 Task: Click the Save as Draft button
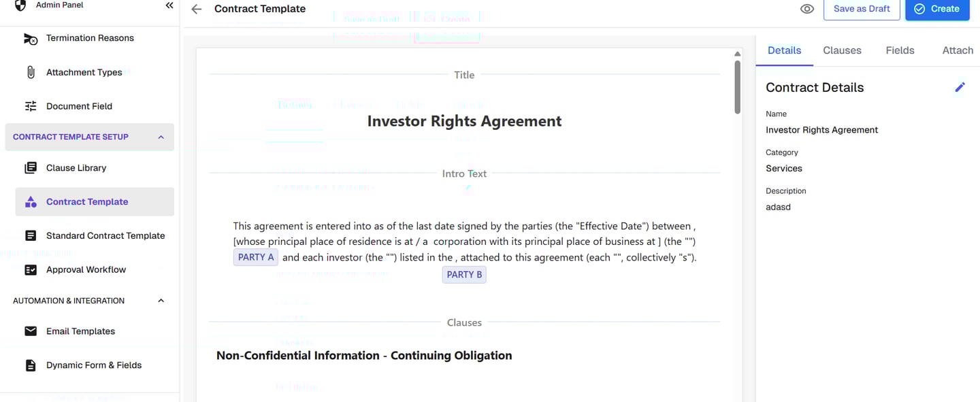click(x=862, y=9)
